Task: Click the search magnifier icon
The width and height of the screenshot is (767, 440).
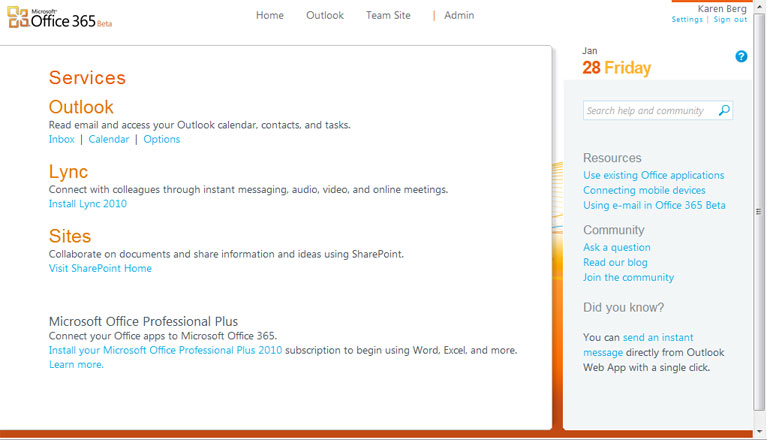Action: [724, 111]
